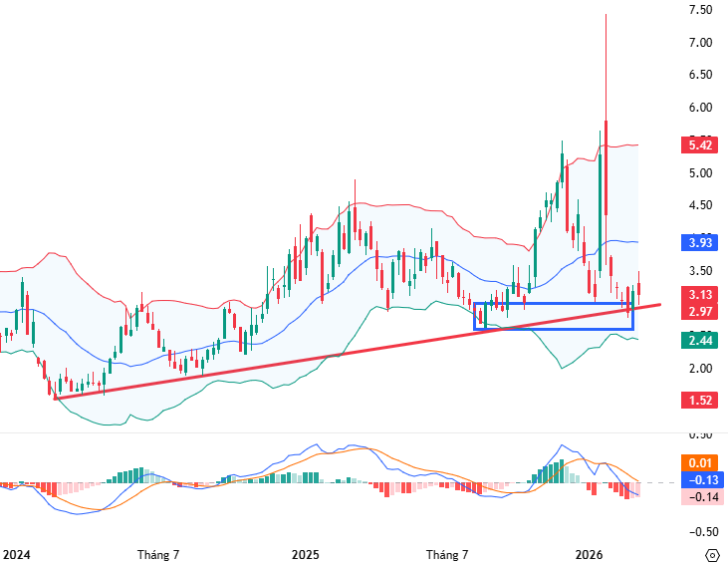Select the blue 3.93 middle band label
Viewport: 728px width, 565px height.
point(698,242)
